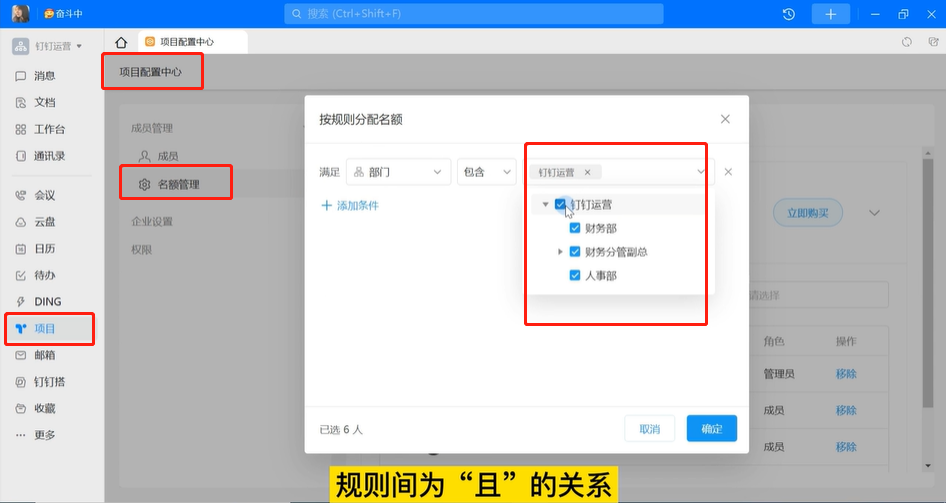Screen dimensions: 946x503
Task: Toggle the 财务分管副总 checkbox
Action: pyautogui.click(x=575, y=252)
